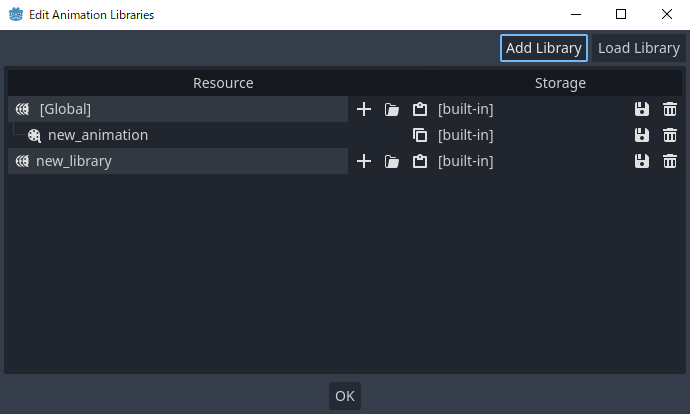Click the Add Library button

point(543,48)
